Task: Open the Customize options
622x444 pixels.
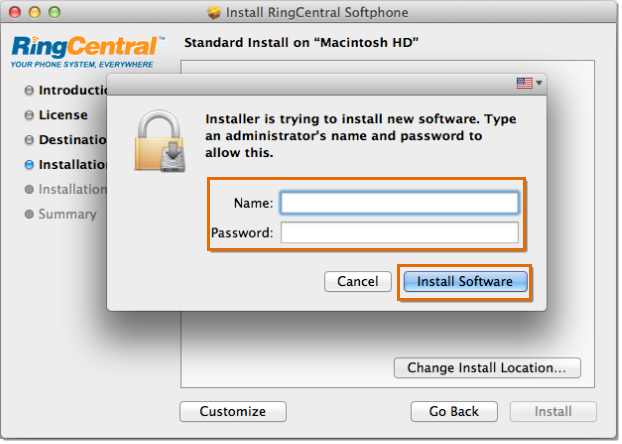Action: (x=233, y=411)
